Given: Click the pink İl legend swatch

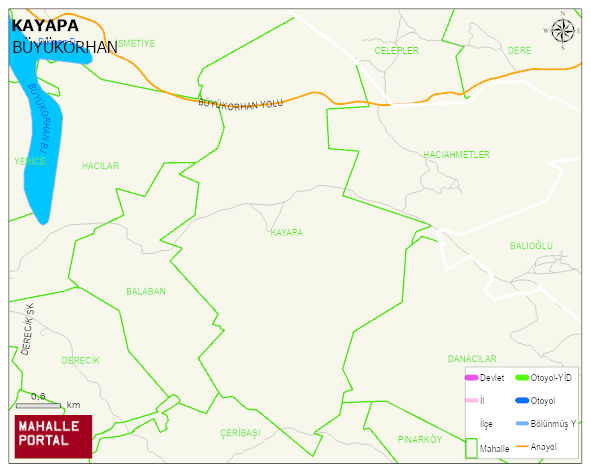Looking at the screenshot, I should [472, 400].
